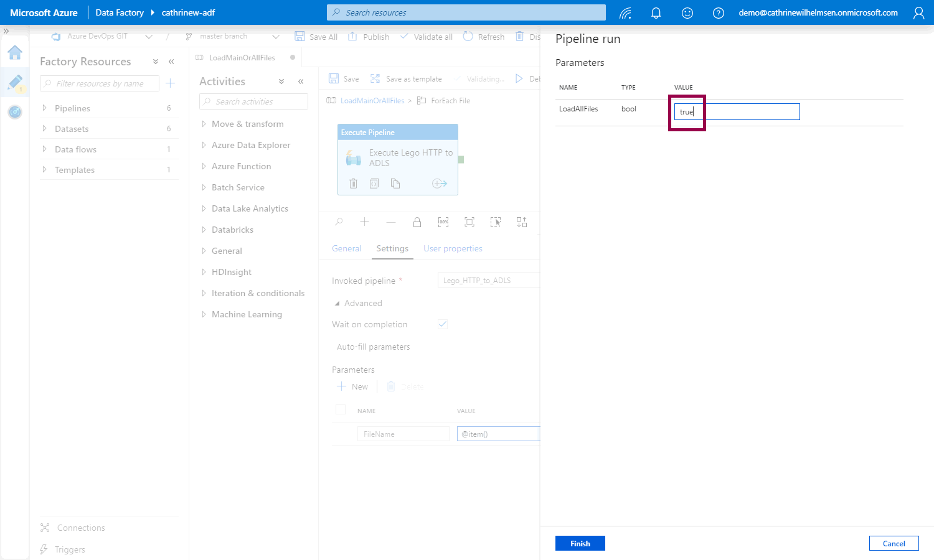Collapse the Advanced section
The image size is (934, 560).
pos(337,304)
